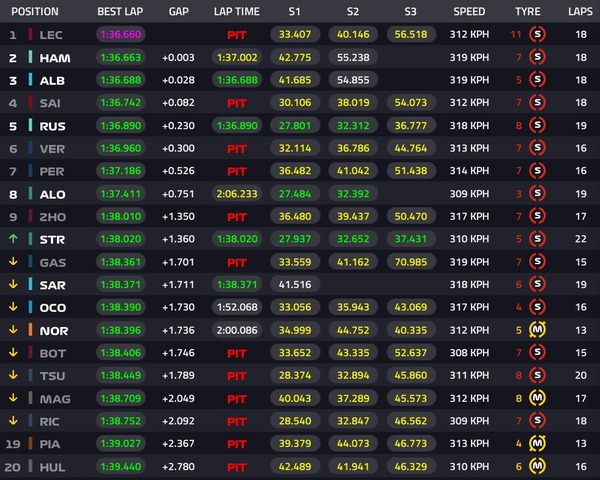Viewport: 600px width, 480px height.
Task: Click the soft tyre icon in ALB row
Action: click(x=537, y=80)
